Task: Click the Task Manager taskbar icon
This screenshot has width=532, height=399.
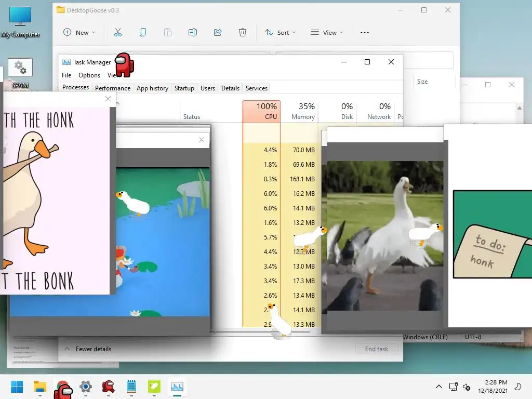Action: pos(177,387)
